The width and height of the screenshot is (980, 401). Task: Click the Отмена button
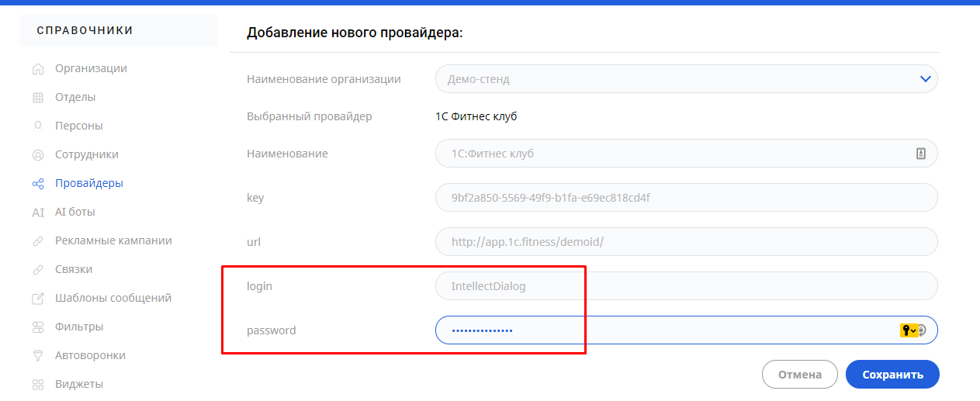point(799,375)
